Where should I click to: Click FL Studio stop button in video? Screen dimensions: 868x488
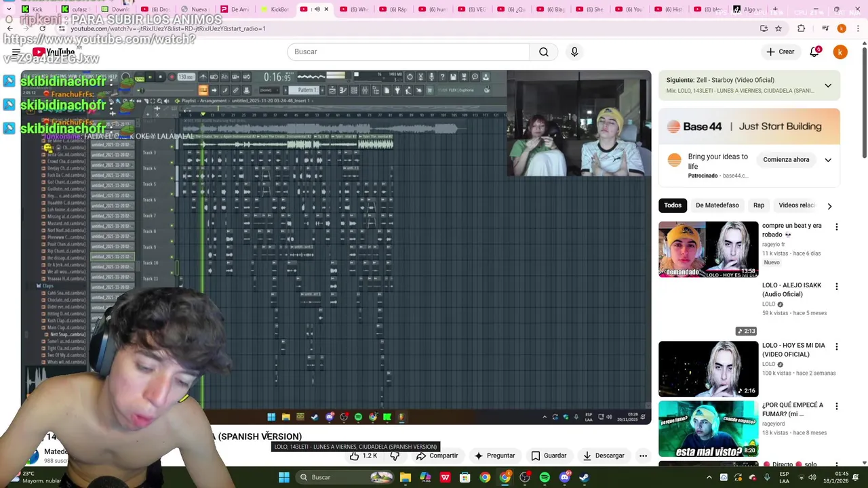point(160,77)
